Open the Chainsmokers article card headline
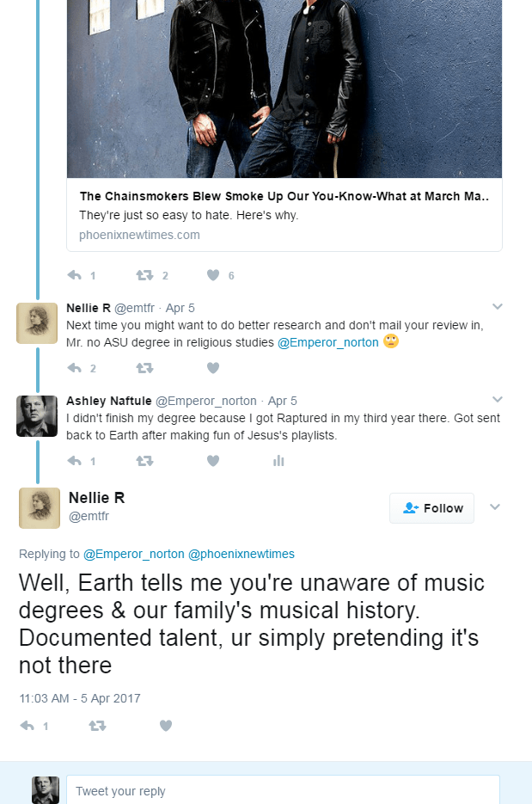Image resolution: width=532 pixels, height=804 pixels. coord(284,196)
